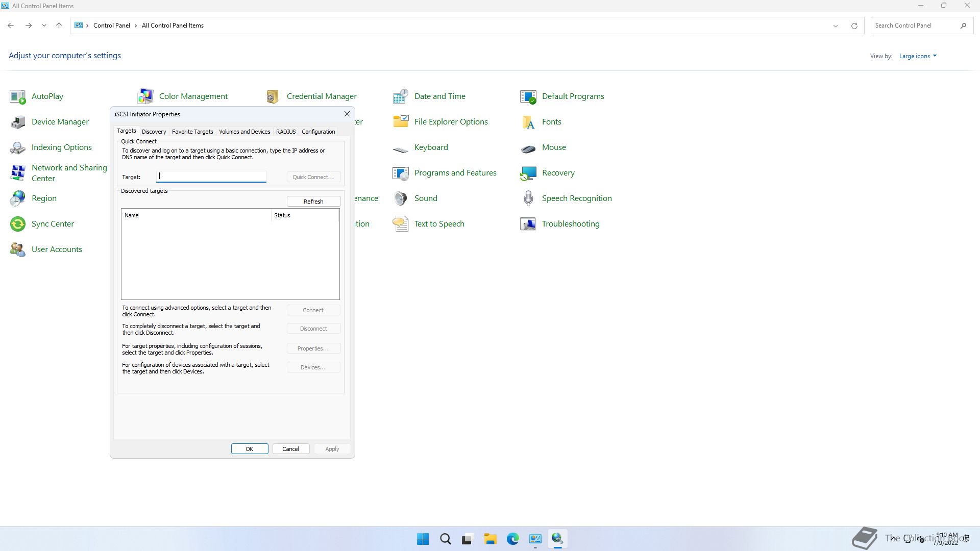Open Network and Sharing Center icon

[18, 173]
